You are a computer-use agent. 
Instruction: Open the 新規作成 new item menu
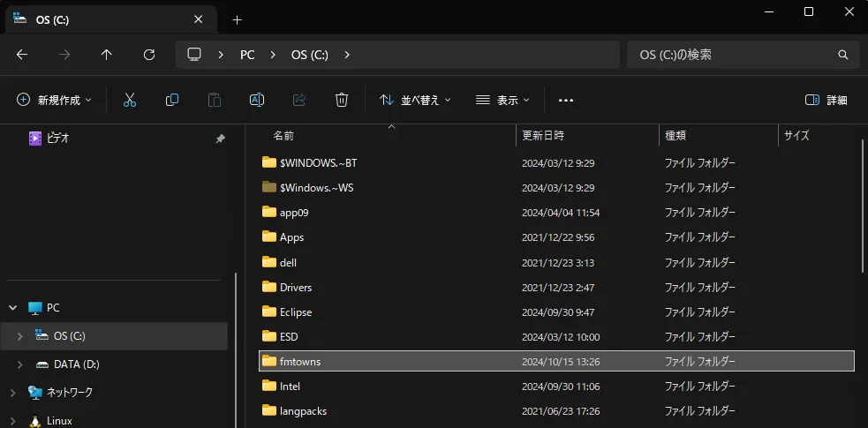54,101
